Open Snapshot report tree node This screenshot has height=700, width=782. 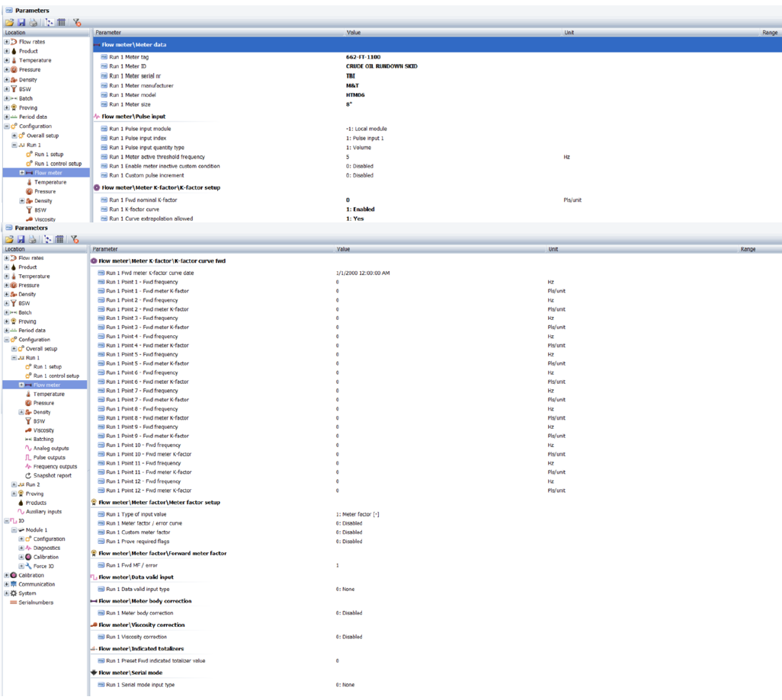[x=53, y=475]
